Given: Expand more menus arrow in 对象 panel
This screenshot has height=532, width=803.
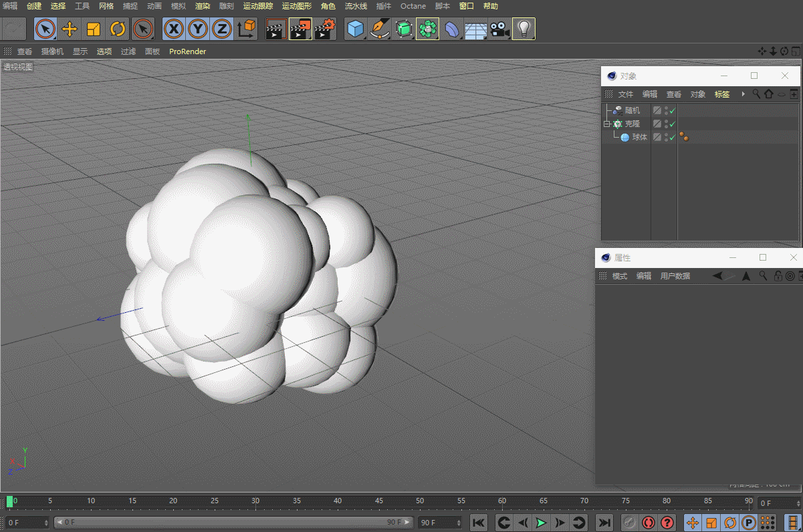Looking at the screenshot, I should 743,94.
